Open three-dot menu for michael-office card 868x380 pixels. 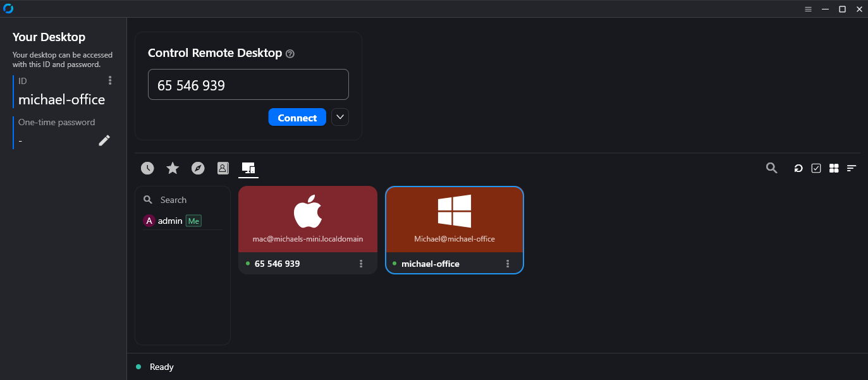(x=508, y=264)
